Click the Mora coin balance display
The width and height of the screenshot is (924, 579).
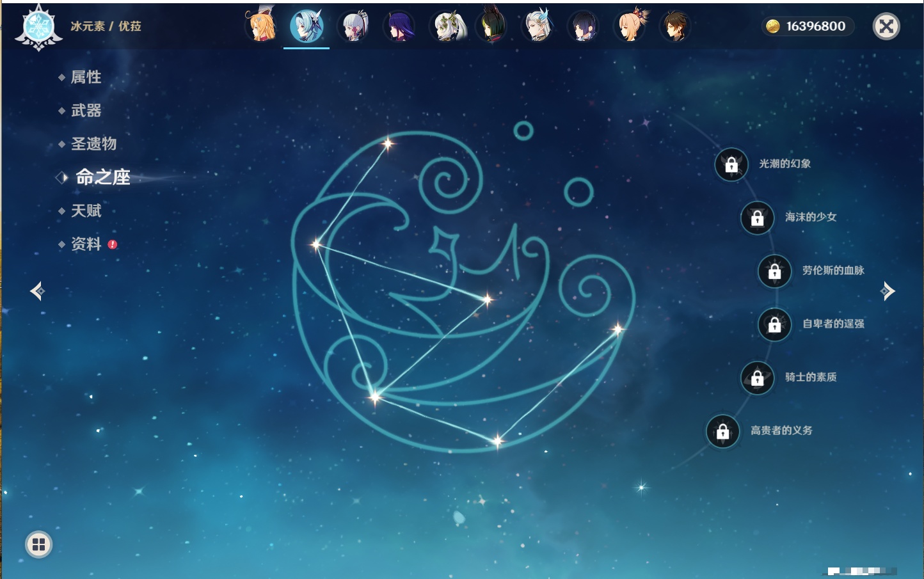click(808, 26)
